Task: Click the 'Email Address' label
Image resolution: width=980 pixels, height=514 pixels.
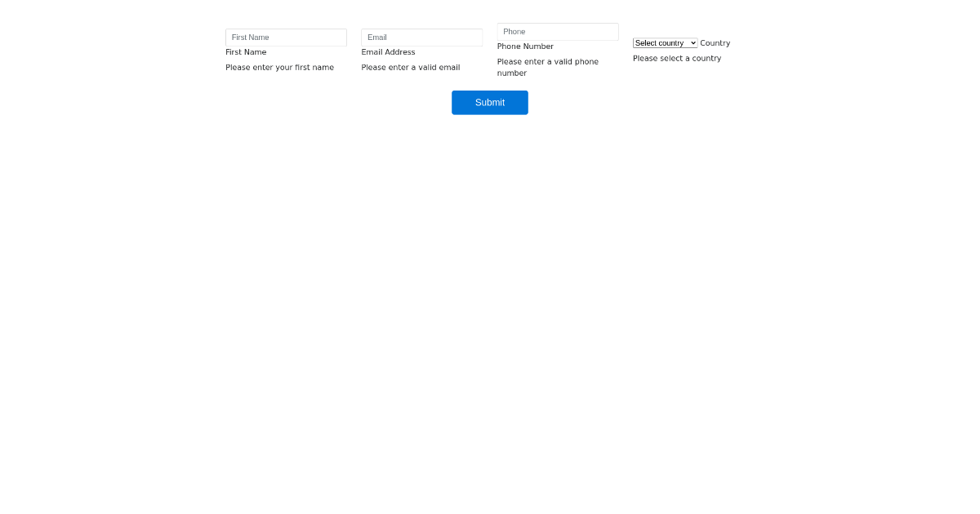Action: click(388, 52)
